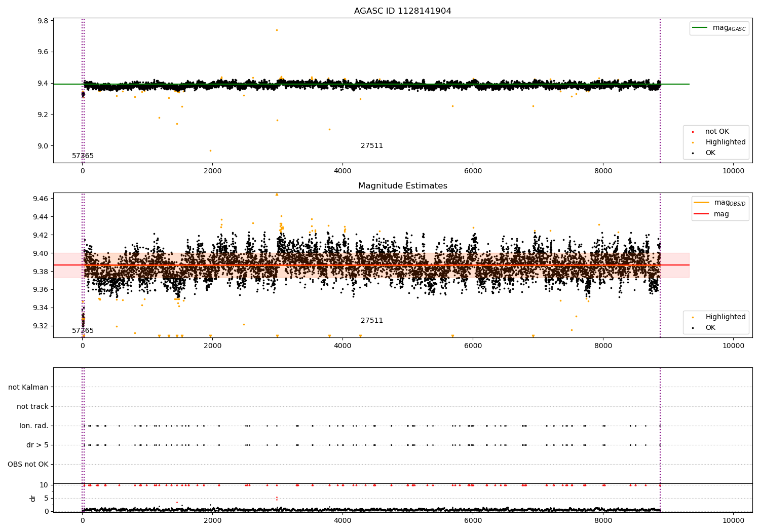The width and height of the screenshot is (760, 532).
Task: Click the red 'mag' legend entry
Action: (x=721, y=214)
